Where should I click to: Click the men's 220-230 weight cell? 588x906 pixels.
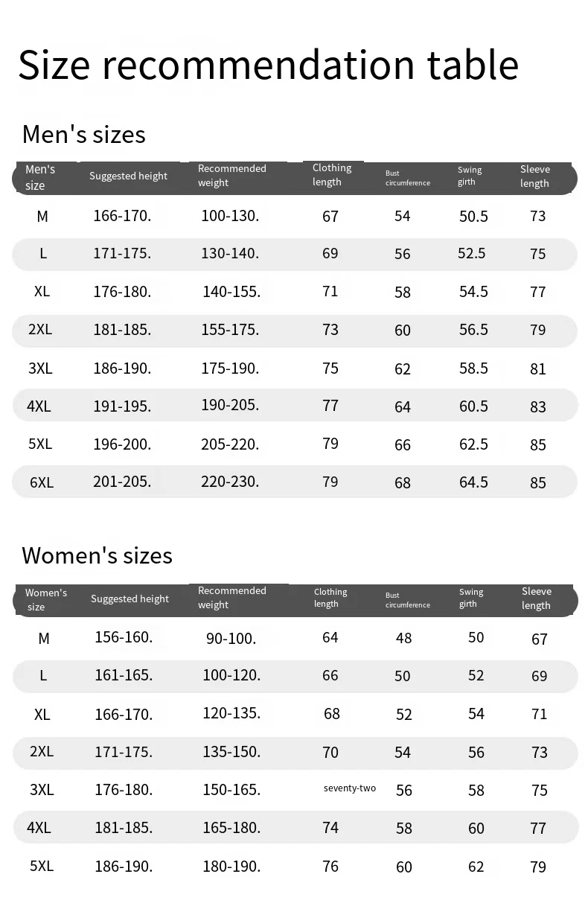[x=230, y=482]
